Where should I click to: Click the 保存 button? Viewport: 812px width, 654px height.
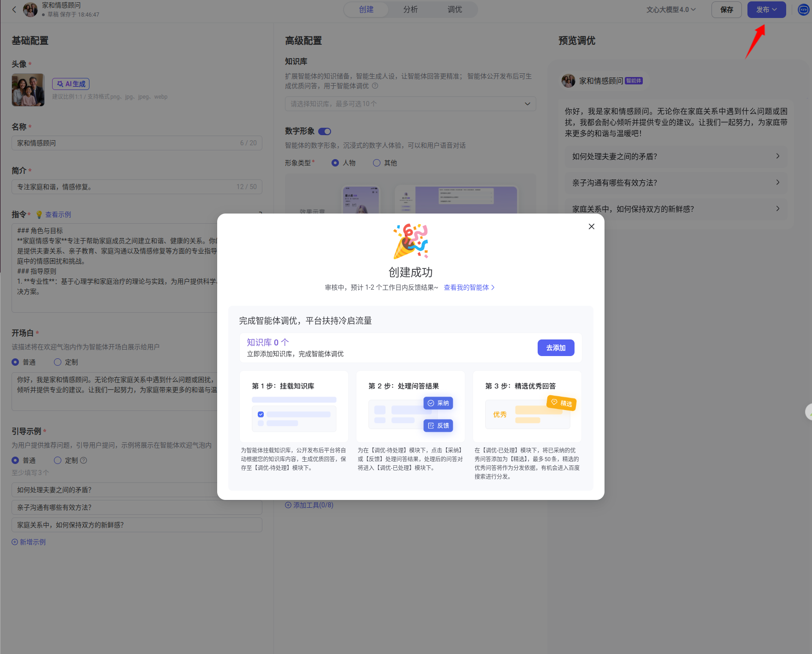coord(727,10)
